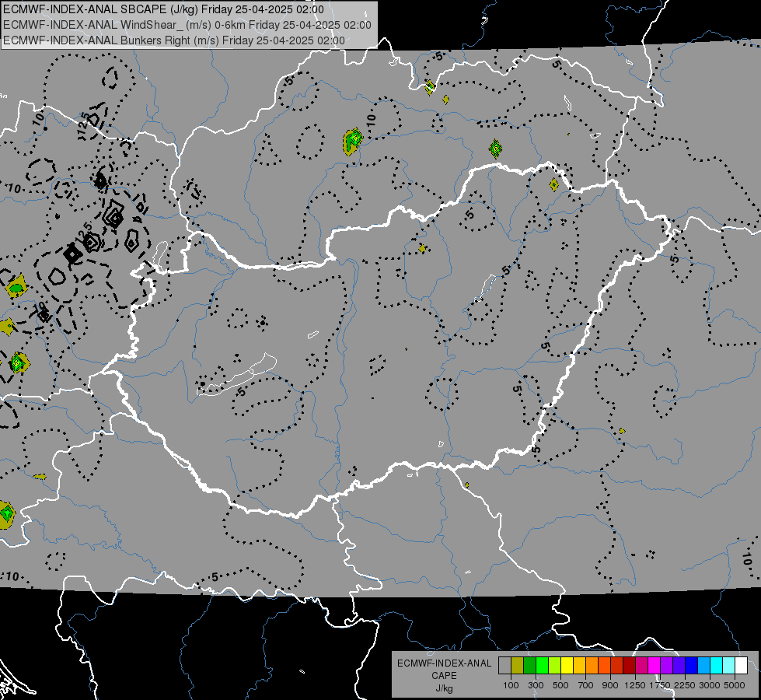The image size is (761, 700).
Task: Choose the indigo violet legend swatch
Action: point(679,666)
